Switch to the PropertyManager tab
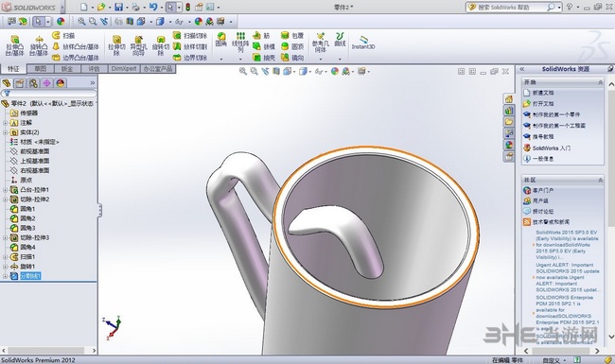Image resolution: width=615 pixels, height=364 pixels. 20,83
